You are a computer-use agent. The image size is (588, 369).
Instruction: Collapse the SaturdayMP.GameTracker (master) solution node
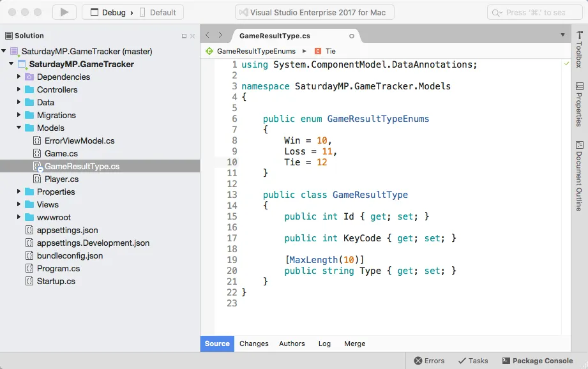pos(4,51)
